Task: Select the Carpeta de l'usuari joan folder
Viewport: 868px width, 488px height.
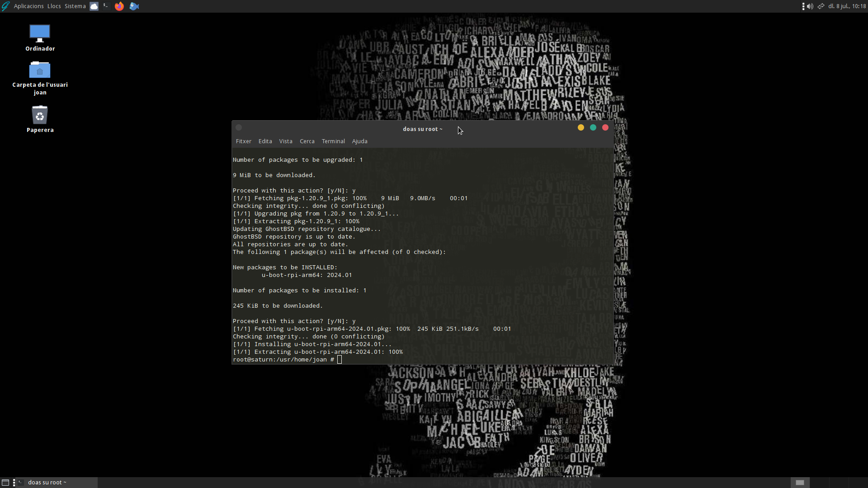Action: click(x=40, y=78)
